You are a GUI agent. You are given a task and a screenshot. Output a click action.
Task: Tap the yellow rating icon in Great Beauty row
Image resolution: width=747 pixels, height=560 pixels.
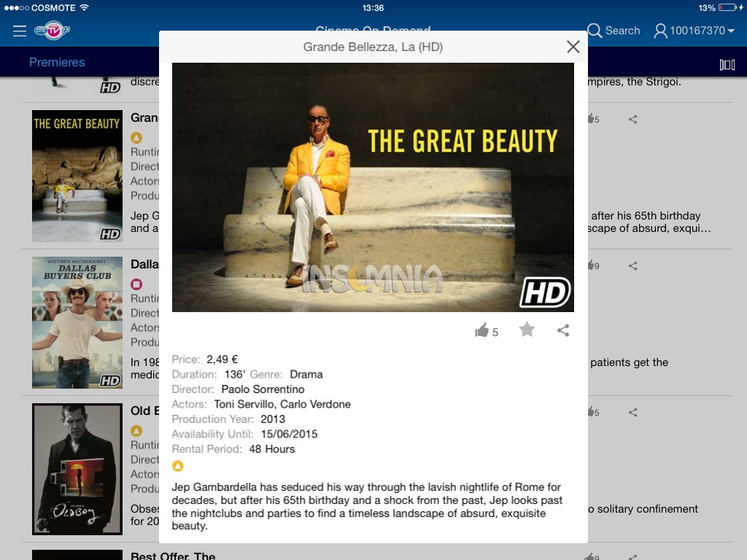click(136, 138)
